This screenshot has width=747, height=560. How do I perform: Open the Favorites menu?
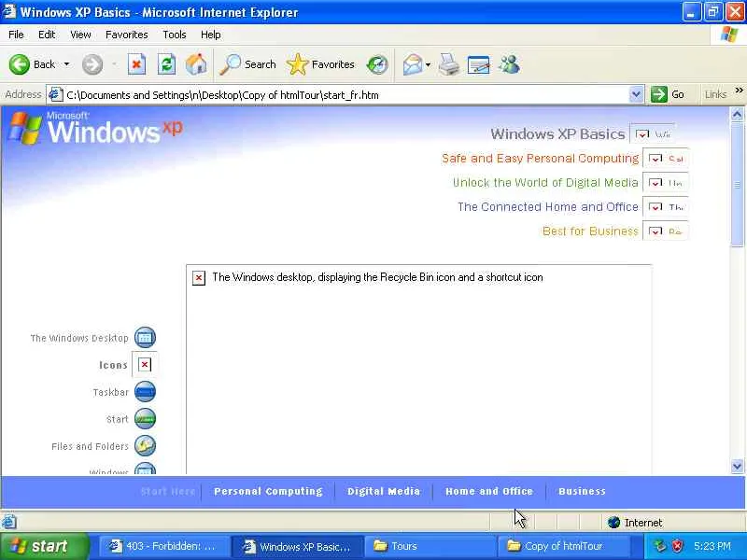126,35
